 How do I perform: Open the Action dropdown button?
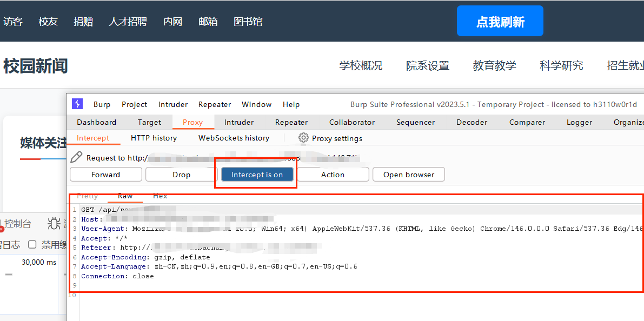point(333,175)
